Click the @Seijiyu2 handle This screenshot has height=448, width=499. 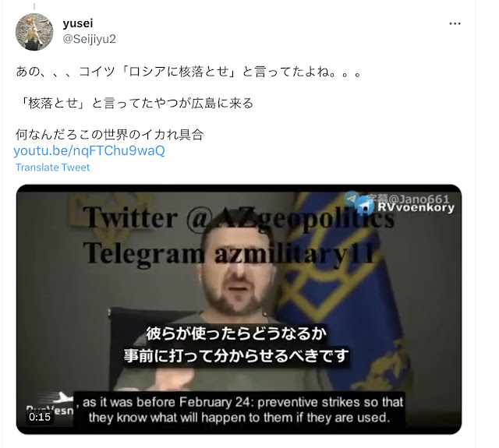coord(90,39)
